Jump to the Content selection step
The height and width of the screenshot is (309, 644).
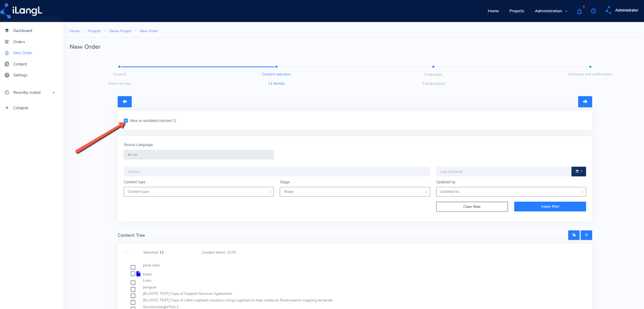[x=276, y=74]
